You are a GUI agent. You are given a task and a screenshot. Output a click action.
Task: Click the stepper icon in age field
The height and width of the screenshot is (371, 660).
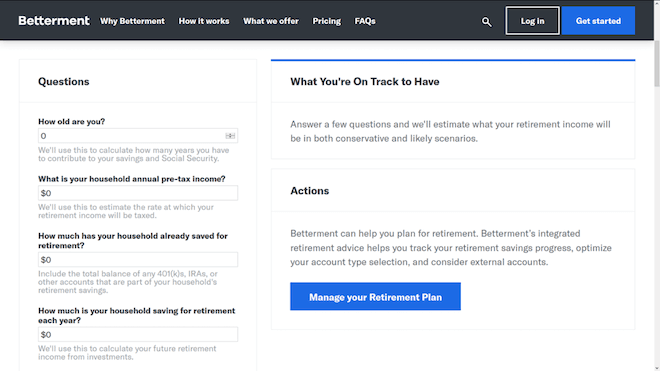[x=230, y=136]
